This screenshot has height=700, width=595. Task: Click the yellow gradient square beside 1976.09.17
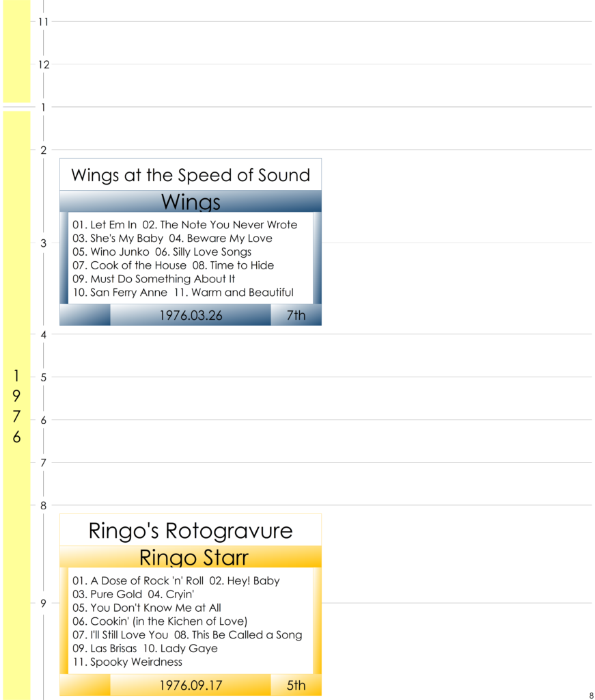pyautogui.click(x=85, y=685)
